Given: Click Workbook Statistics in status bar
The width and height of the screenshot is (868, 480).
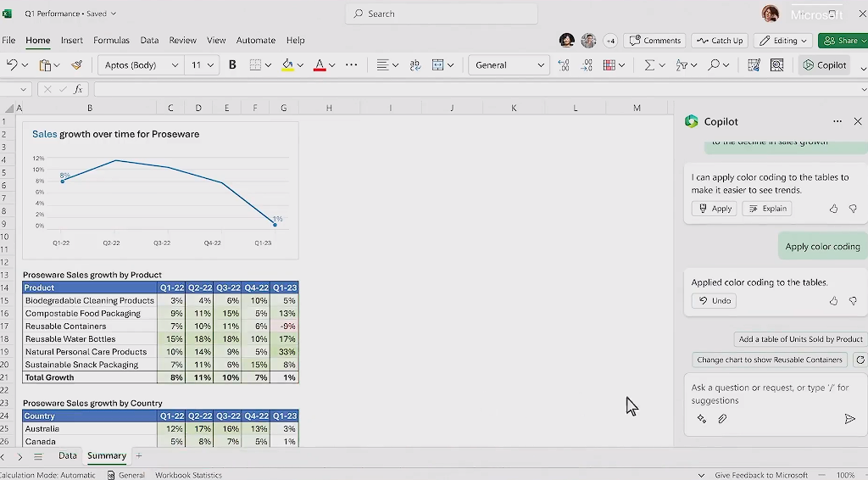Looking at the screenshot, I should [x=188, y=475].
